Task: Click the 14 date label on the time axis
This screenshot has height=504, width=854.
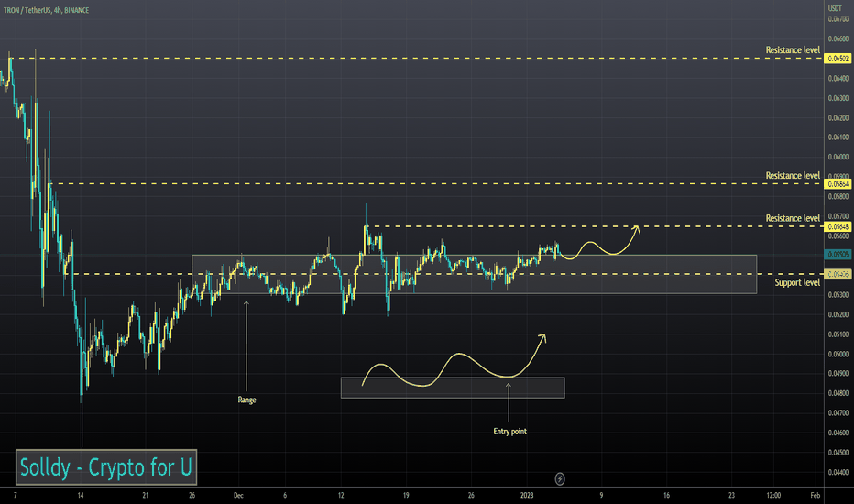Action: coord(81,495)
